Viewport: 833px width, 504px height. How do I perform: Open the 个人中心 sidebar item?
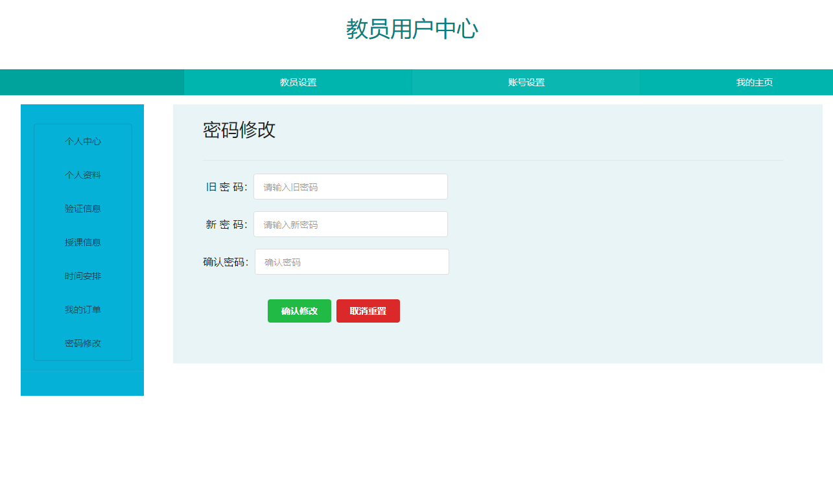[82, 141]
